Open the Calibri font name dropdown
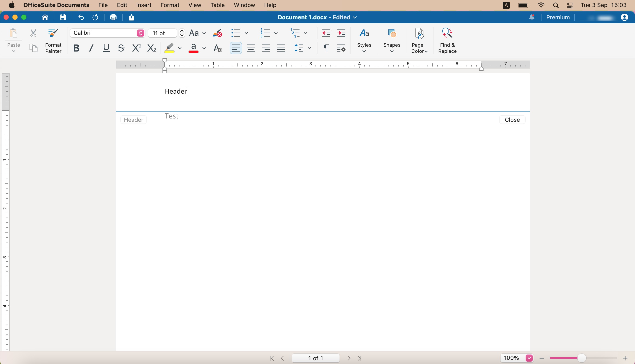This screenshot has width=635, height=364. 141,33
